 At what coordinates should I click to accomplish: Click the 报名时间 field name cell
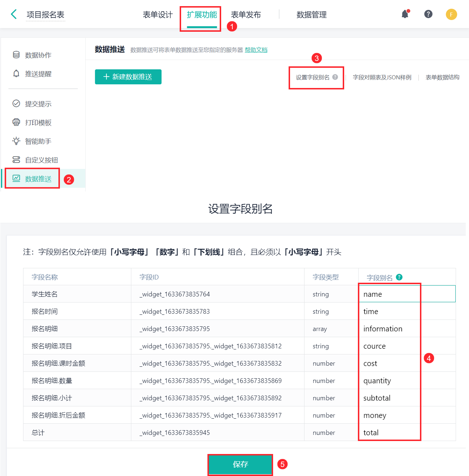[77, 311]
